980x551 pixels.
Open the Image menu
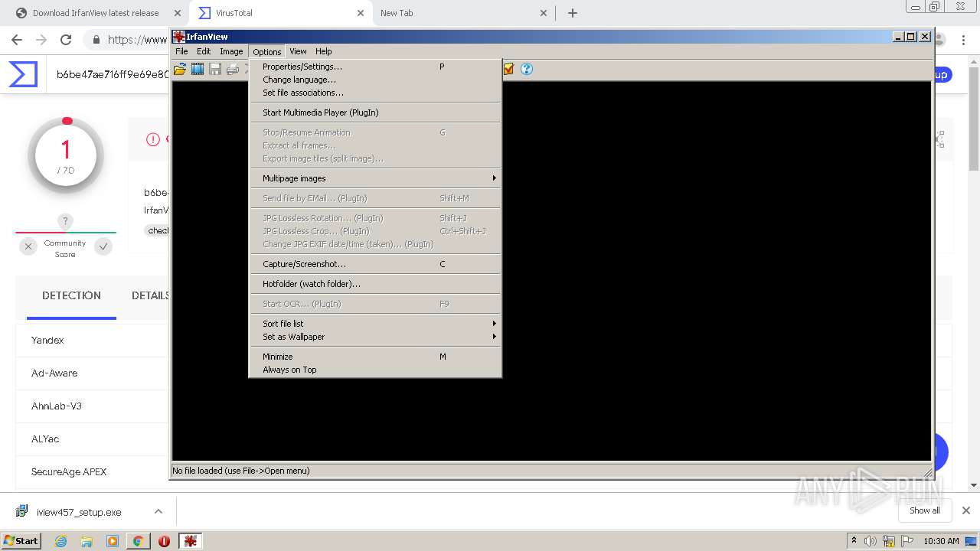[x=231, y=51]
